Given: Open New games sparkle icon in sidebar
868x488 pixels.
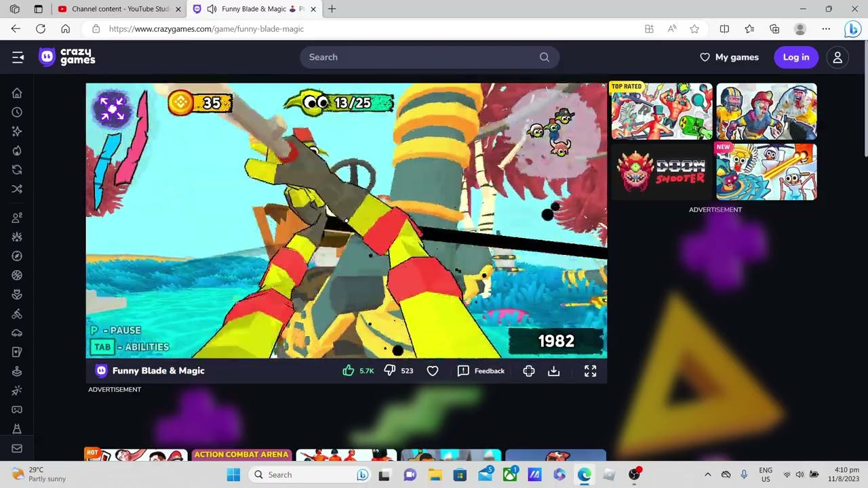Looking at the screenshot, I should [17, 131].
